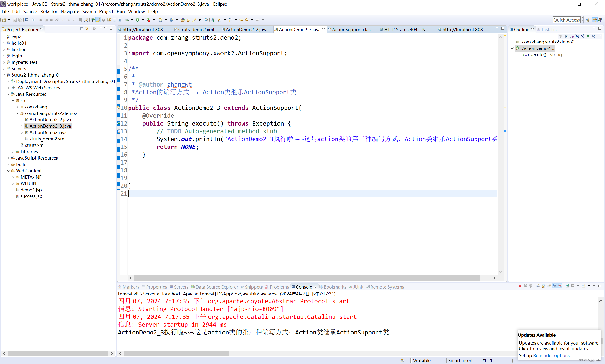Toggle Sort alphabetically in Outline view
This screenshot has height=364, width=605.
point(572,36)
